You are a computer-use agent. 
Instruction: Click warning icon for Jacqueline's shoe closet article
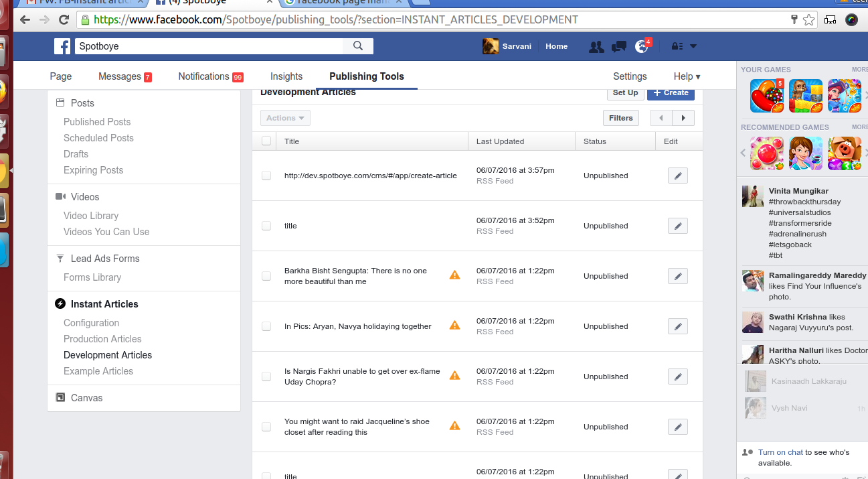[455, 426]
